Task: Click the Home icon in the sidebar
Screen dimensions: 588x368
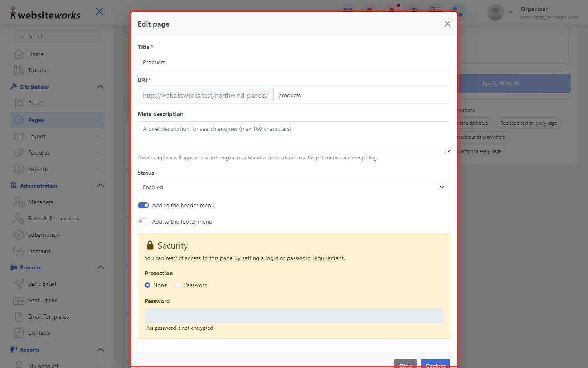Action: point(18,54)
